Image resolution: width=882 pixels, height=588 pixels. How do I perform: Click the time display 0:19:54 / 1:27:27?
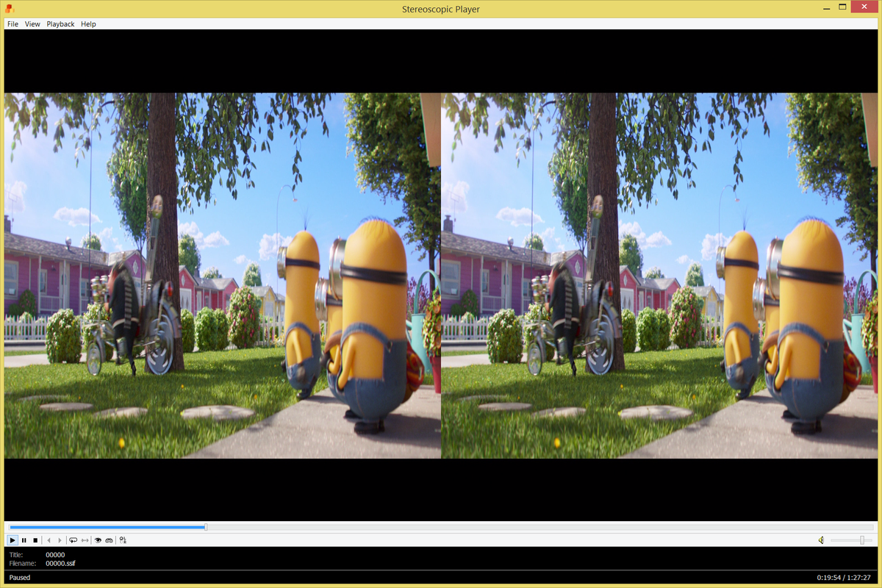tap(844, 578)
